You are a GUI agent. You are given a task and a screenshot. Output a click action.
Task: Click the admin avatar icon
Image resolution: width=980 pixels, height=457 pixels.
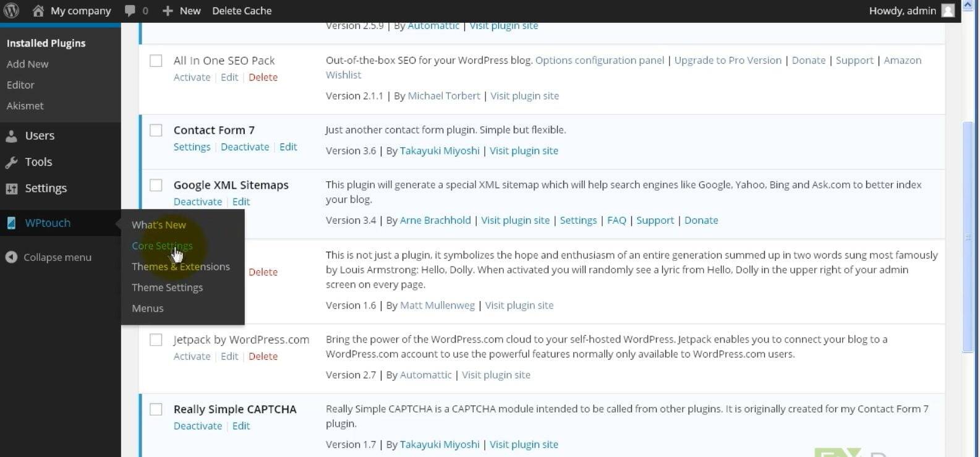point(948,11)
